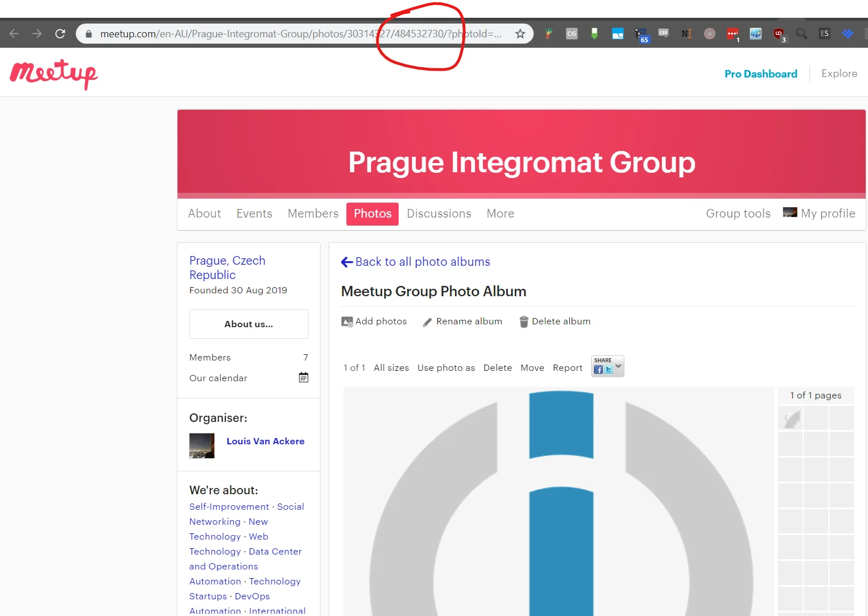Screen dimensions: 868x616
Task: Open the magnifier extension icon
Action: (801, 34)
